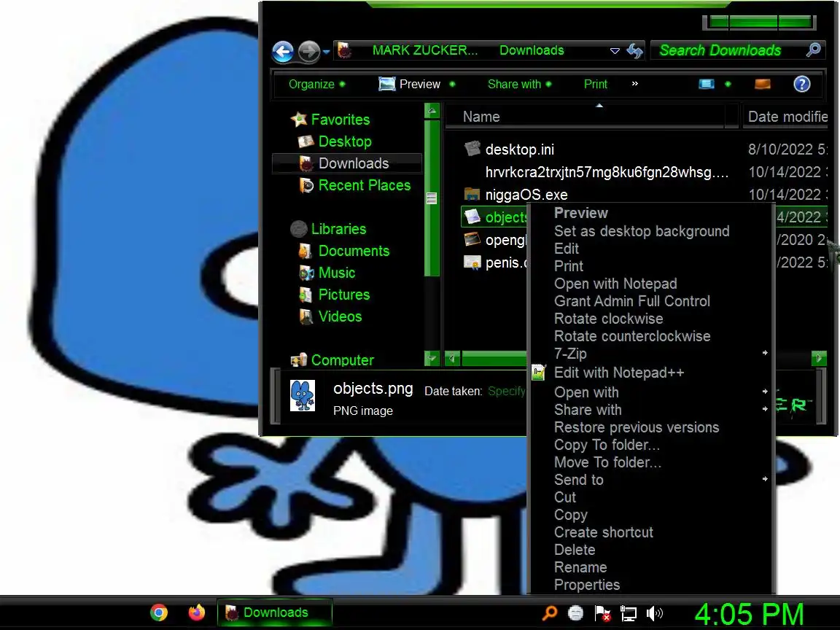The width and height of the screenshot is (840, 630).
Task: Click the navigation pane scrollbar thumb
Action: click(x=432, y=198)
